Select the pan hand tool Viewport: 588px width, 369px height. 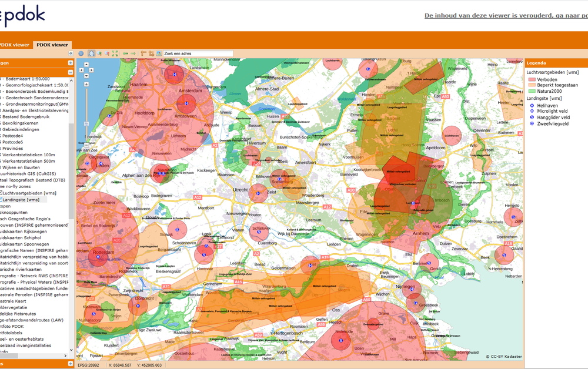coord(92,53)
